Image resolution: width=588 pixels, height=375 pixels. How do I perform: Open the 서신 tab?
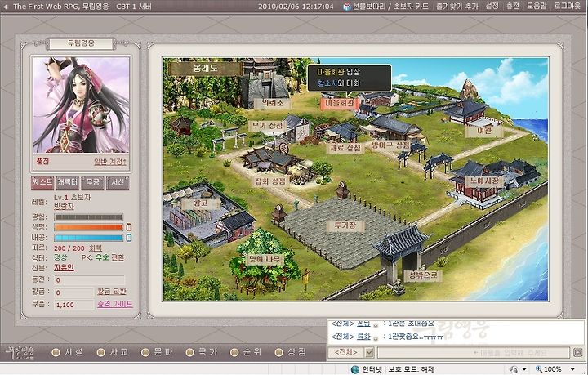point(118,183)
